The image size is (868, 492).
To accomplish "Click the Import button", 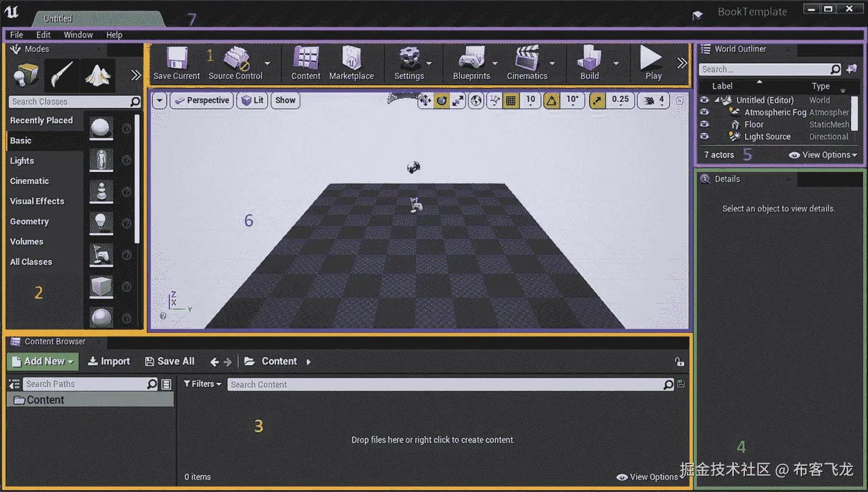I will [109, 362].
